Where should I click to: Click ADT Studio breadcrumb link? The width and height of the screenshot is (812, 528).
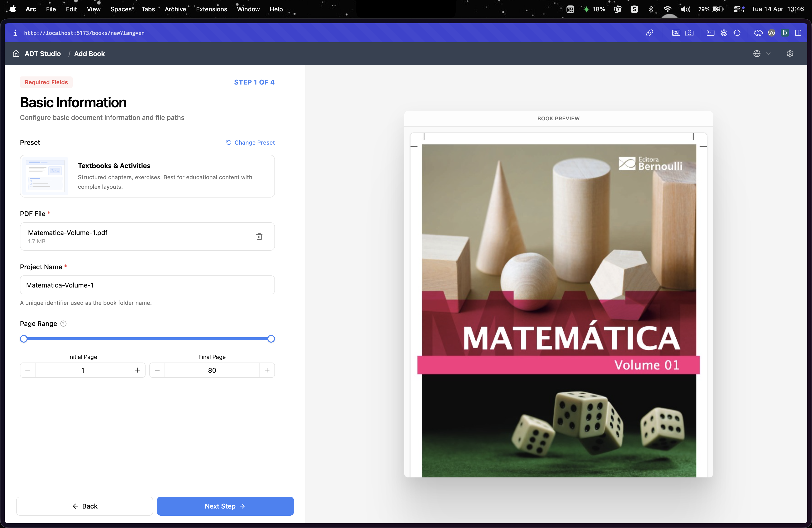click(43, 54)
